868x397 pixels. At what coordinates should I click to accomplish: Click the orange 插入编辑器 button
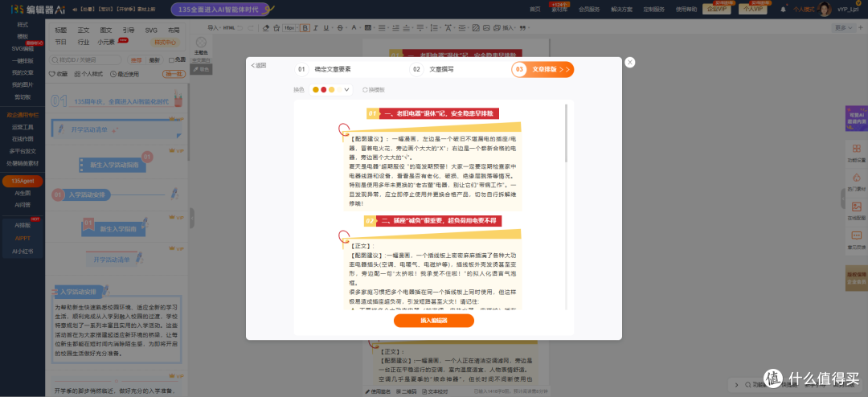coord(433,321)
